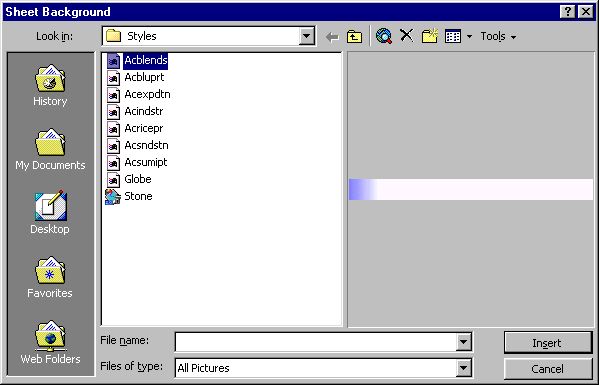Click the Stone picture file icon

click(x=113, y=197)
